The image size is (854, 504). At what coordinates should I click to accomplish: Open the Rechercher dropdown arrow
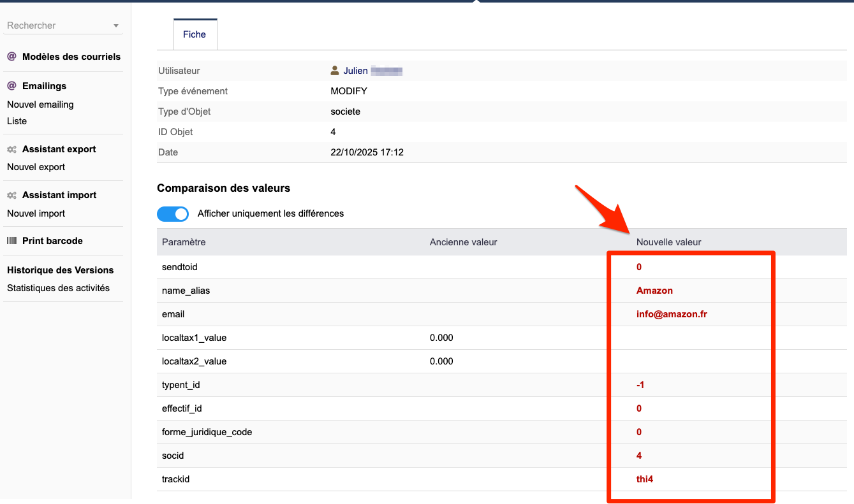click(116, 26)
